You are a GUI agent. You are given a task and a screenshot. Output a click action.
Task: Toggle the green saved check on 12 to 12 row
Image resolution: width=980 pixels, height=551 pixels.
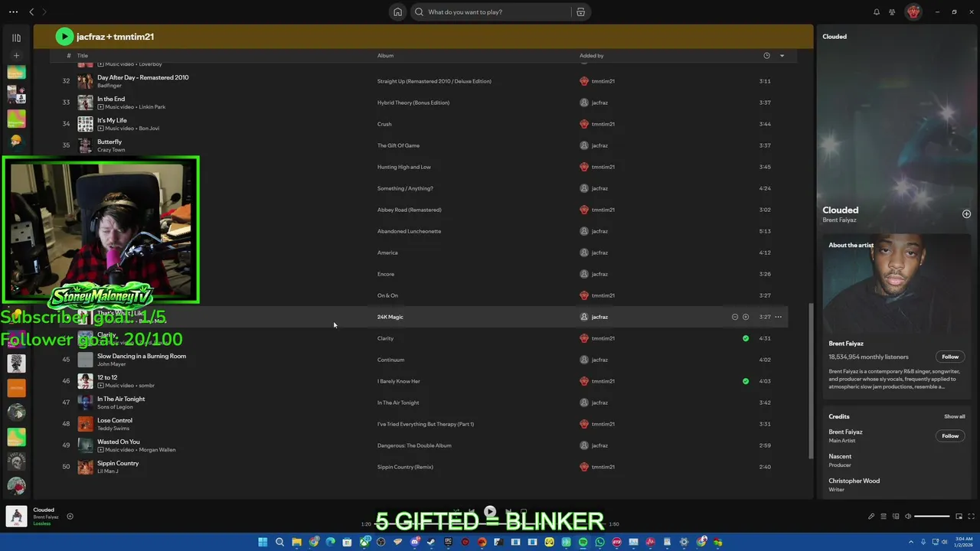click(746, 381)
